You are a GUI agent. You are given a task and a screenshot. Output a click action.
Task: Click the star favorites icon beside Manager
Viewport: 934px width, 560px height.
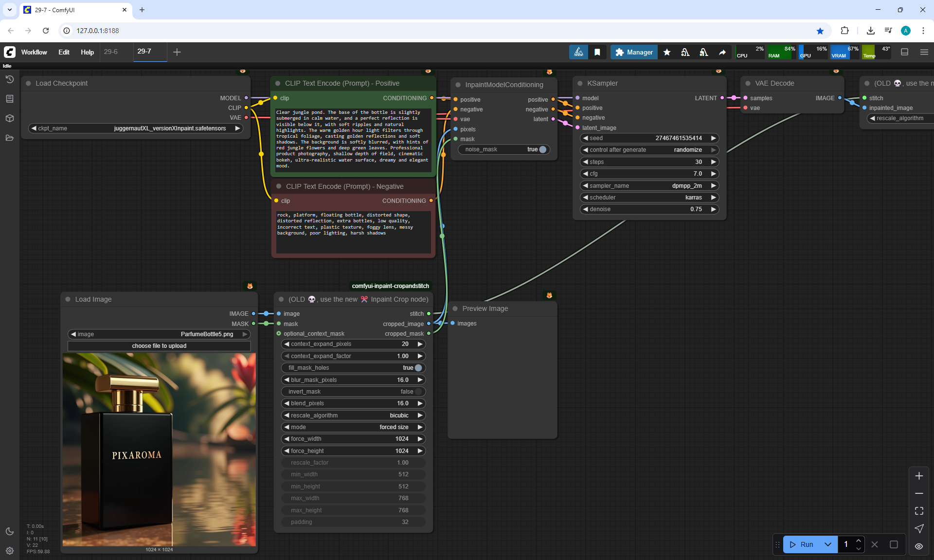pos(667,52)
